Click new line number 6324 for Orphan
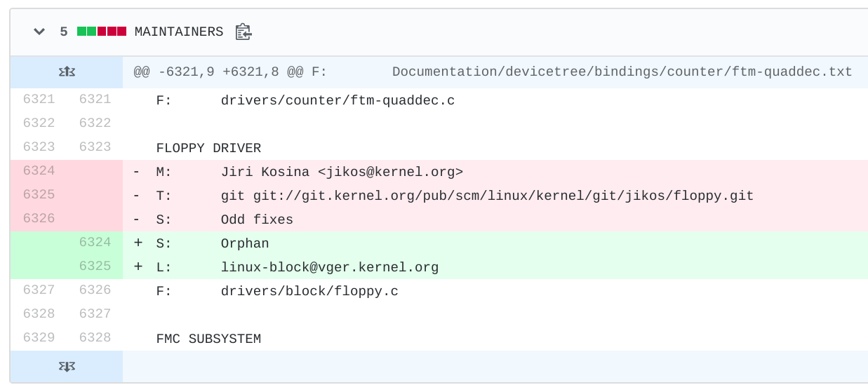Viewport: 868px width, 392px height. pos(95,243)
